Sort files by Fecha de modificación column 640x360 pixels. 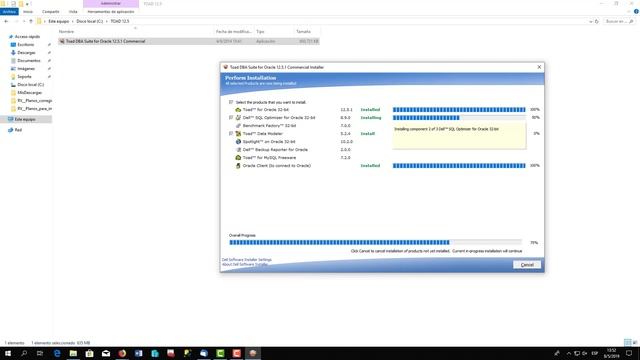(233, 31)
